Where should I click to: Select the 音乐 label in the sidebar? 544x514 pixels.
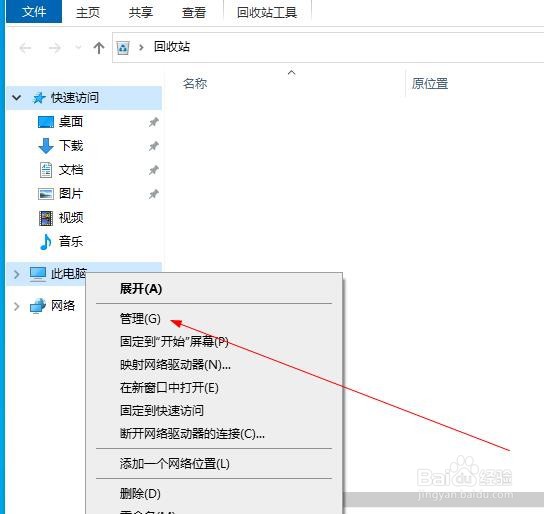[x=71, y=241]
